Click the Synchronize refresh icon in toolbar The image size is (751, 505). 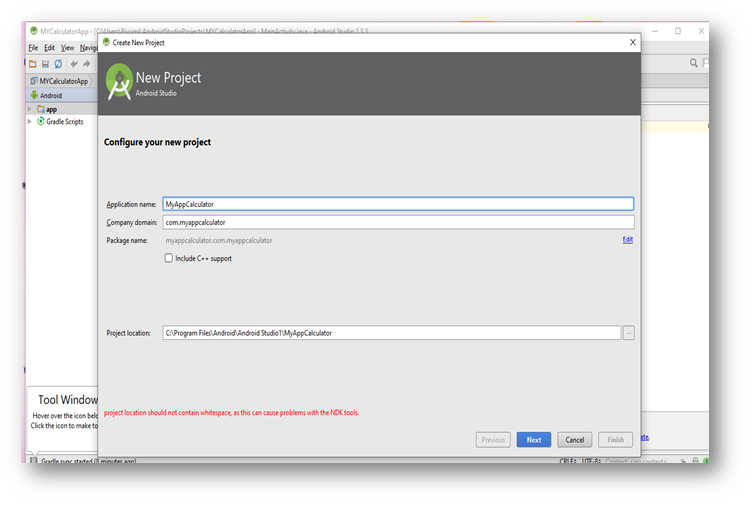[x=58, y=64]
